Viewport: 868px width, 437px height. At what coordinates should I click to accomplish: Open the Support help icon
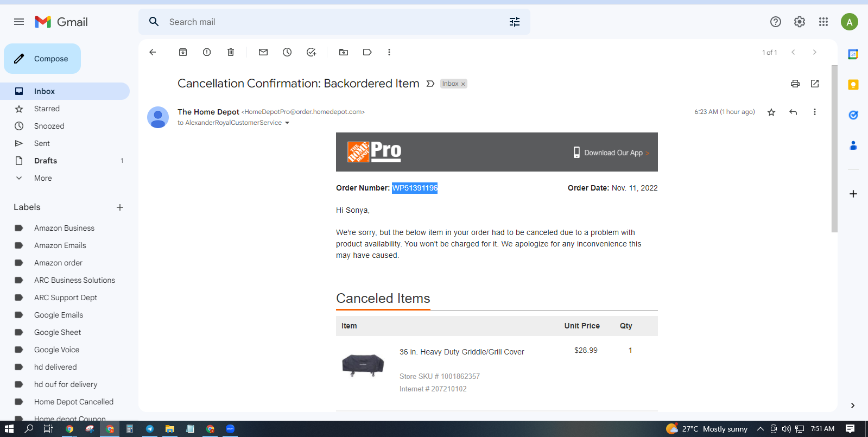[x=776, y=22]
